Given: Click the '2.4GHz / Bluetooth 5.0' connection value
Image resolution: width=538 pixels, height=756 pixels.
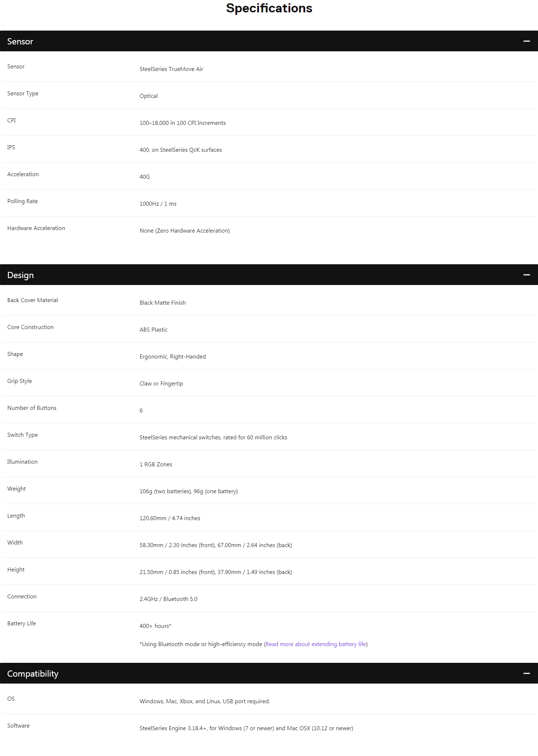Looking at the screenshot, I should click(168, 599).
